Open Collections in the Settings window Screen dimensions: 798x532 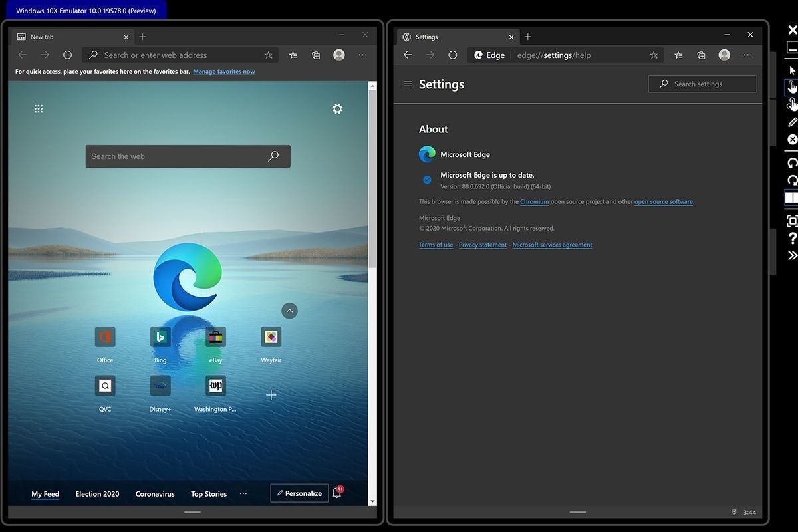point(701,55)
